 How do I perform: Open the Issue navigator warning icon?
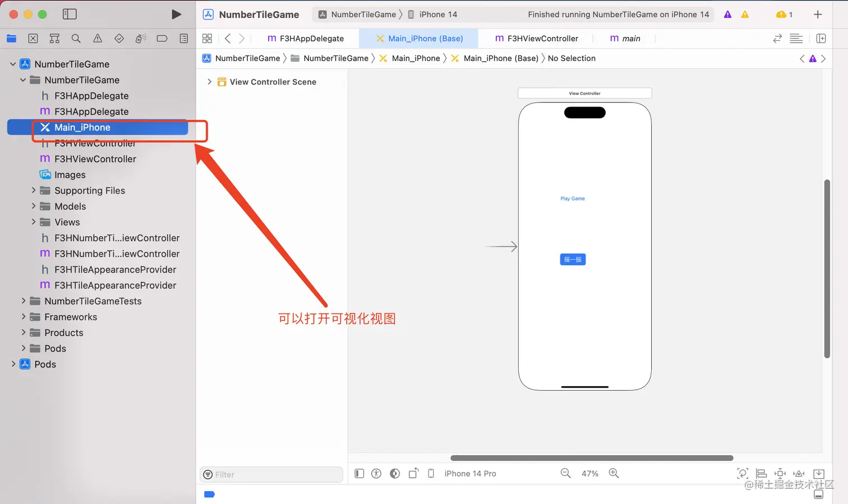[x=98, y=38]
